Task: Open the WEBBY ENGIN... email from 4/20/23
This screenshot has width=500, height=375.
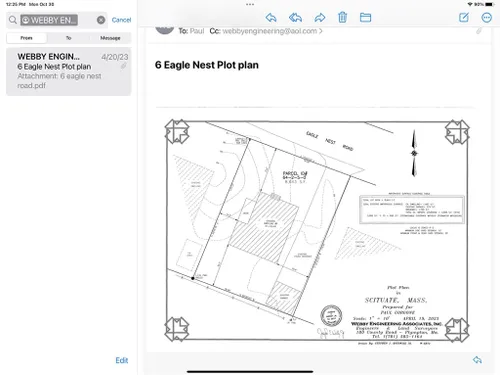Action: (69, 71)
